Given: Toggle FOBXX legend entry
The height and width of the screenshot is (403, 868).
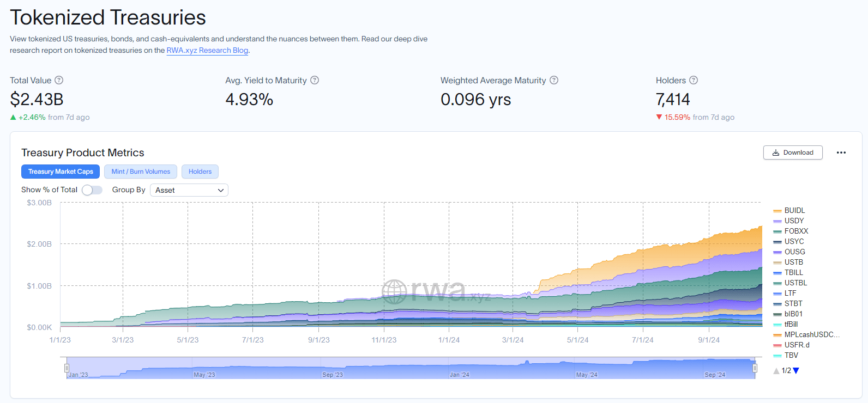Looking at the screenshot, I should click(x=796, y=231).
